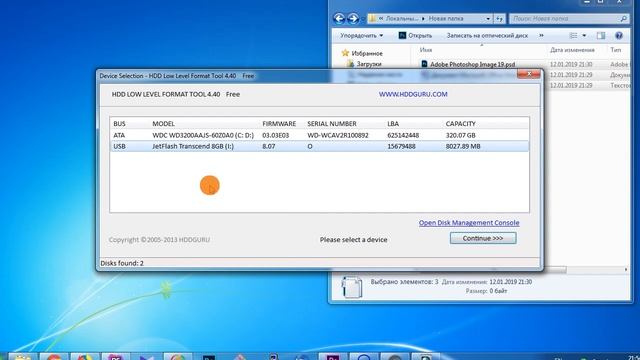Screen dimensions: 640x360
Task: Click the Локальны... breadcrumb in the address bar
Action: point(402,19)
